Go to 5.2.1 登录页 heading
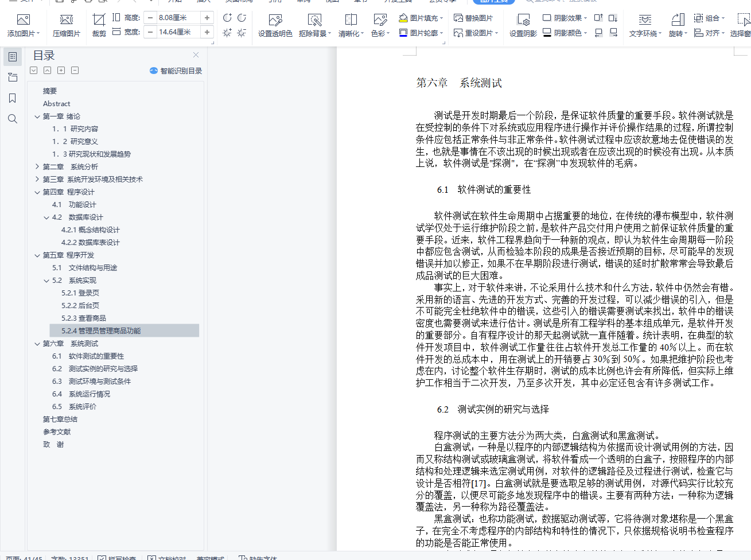751x560 pixels. coord(80,293)
